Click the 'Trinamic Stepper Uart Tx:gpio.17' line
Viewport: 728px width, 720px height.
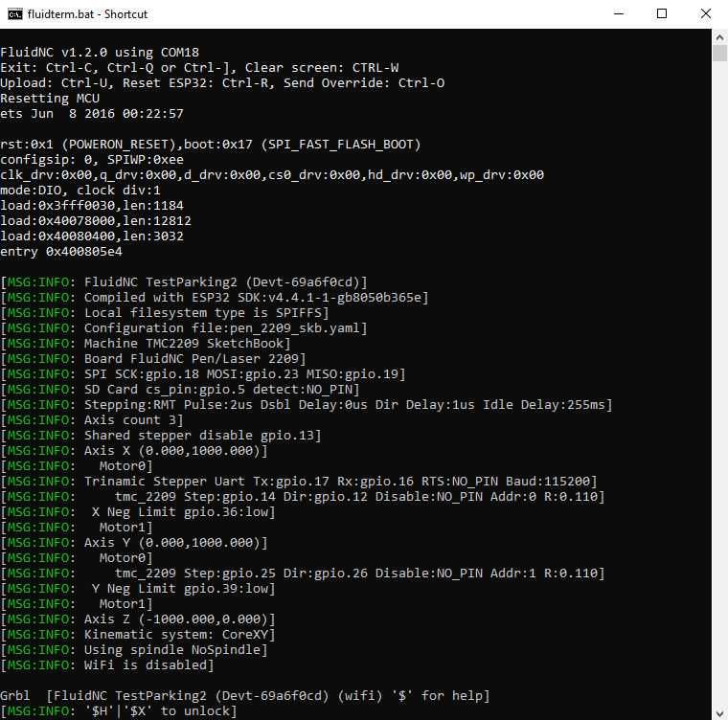[x=299, y=482]
